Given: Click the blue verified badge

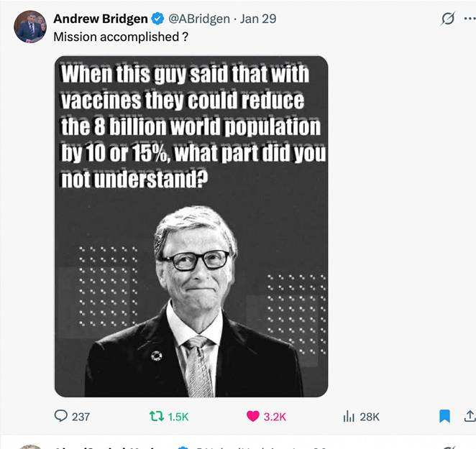Looking at the screenshot, I should click(x=157, y=19).
